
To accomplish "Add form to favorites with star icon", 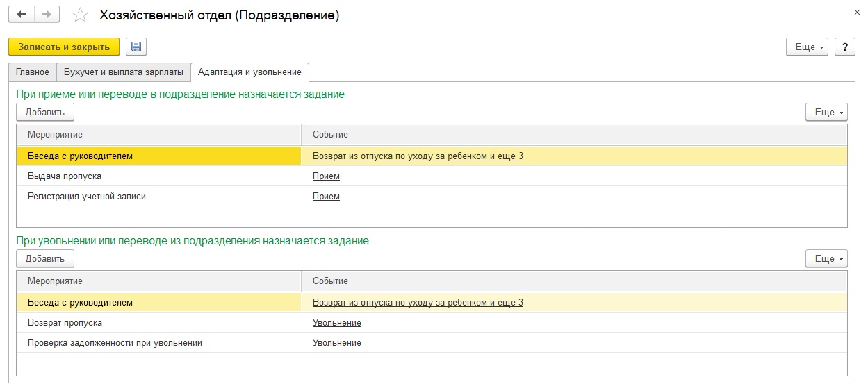I will point(81,15).
